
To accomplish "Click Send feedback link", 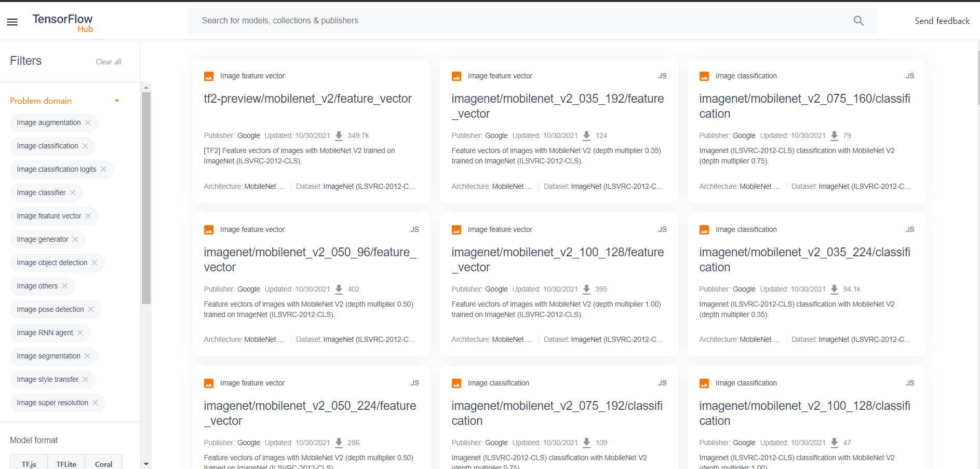I will tap(942, 21).
